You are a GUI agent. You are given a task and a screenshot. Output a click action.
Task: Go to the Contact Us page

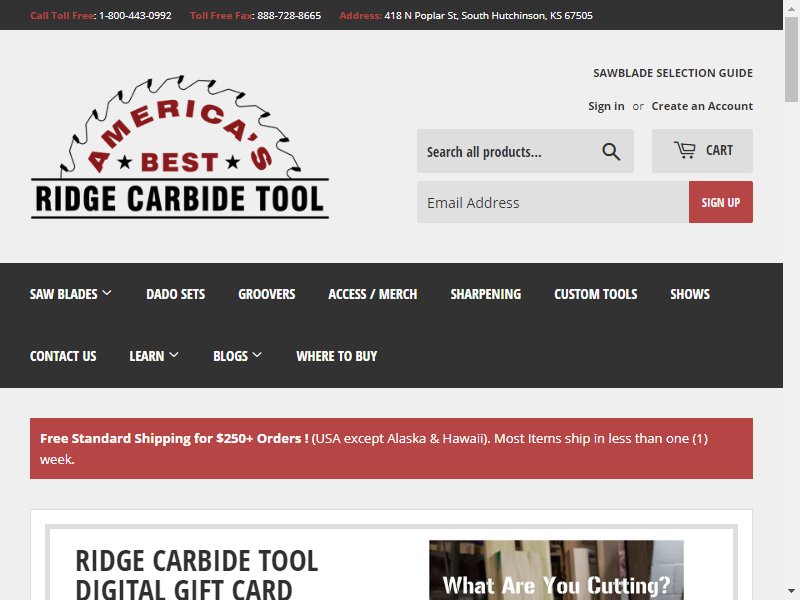(63, 356)
